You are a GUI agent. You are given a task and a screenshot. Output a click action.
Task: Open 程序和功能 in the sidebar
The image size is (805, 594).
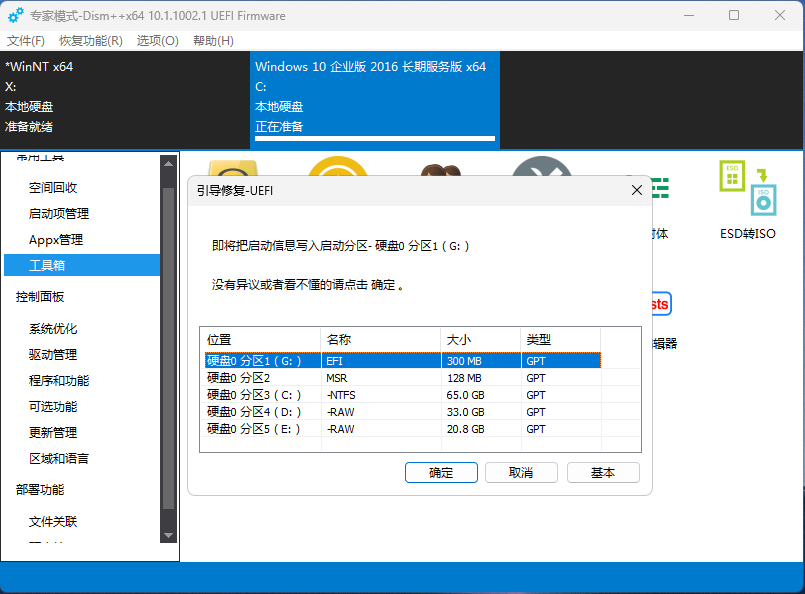pyautogui.click(x=59, y=381)
